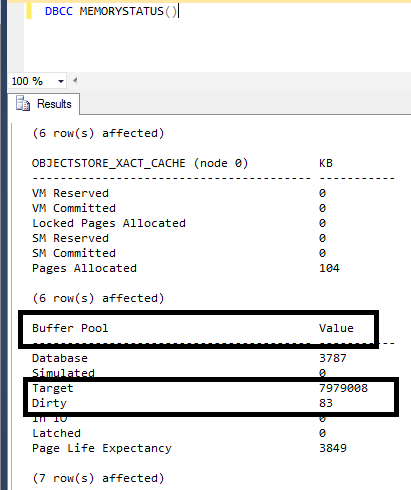Click the DBCC keyword in query editor
This screenshot has height=490, width=411.
[58, 11]
